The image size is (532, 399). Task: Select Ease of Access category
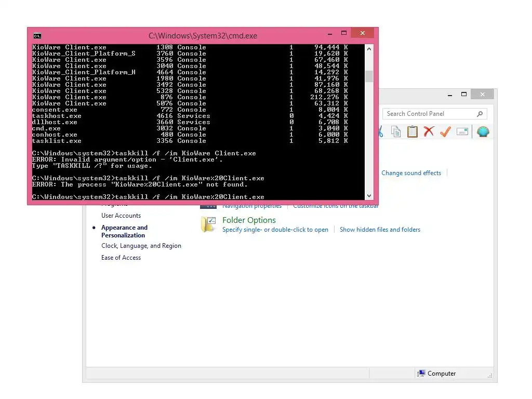pos(121,258)
